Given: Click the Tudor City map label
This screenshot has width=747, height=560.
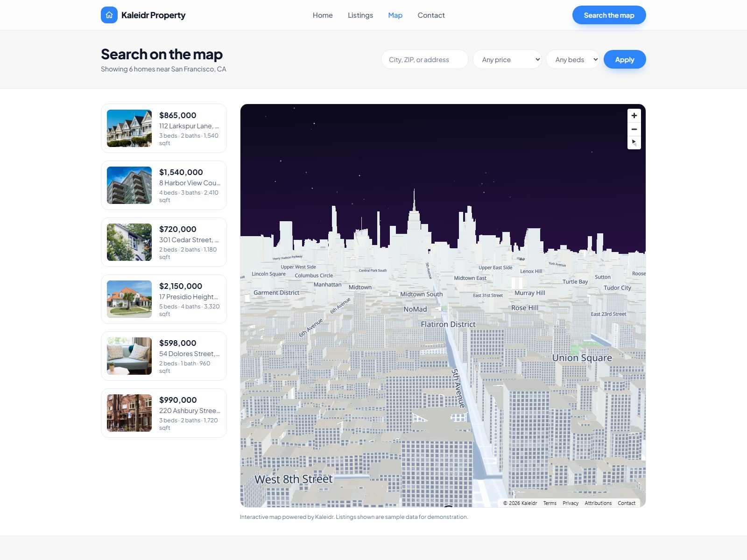Looking at the screenshot, I should (617, 288).
